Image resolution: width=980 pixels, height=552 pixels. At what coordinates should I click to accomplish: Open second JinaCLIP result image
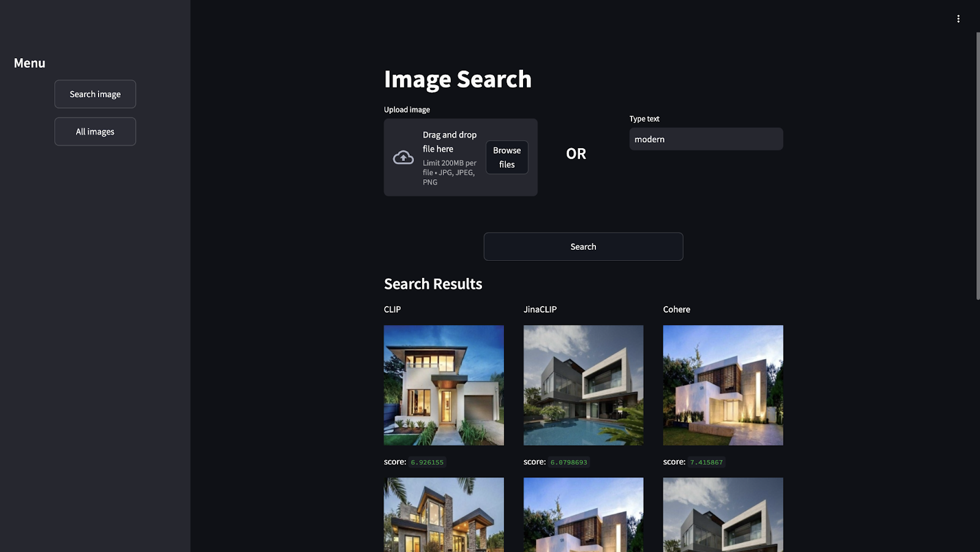tap(584, 515)
